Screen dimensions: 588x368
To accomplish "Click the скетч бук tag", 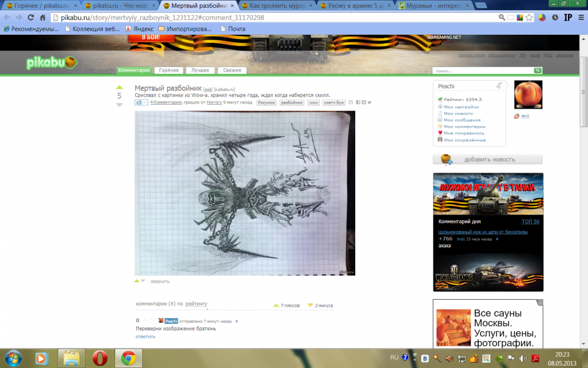I will point(334,102).
